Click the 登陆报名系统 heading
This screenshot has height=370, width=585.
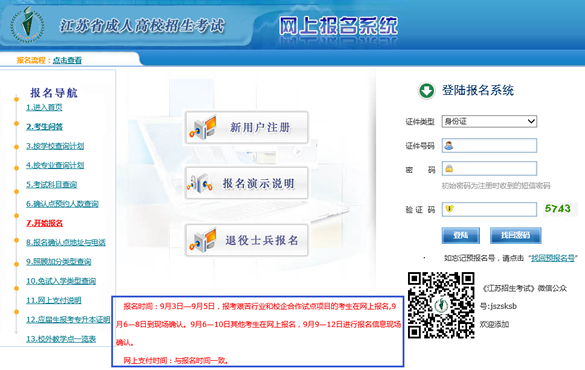pyautogui.click(x=478, y=90)
